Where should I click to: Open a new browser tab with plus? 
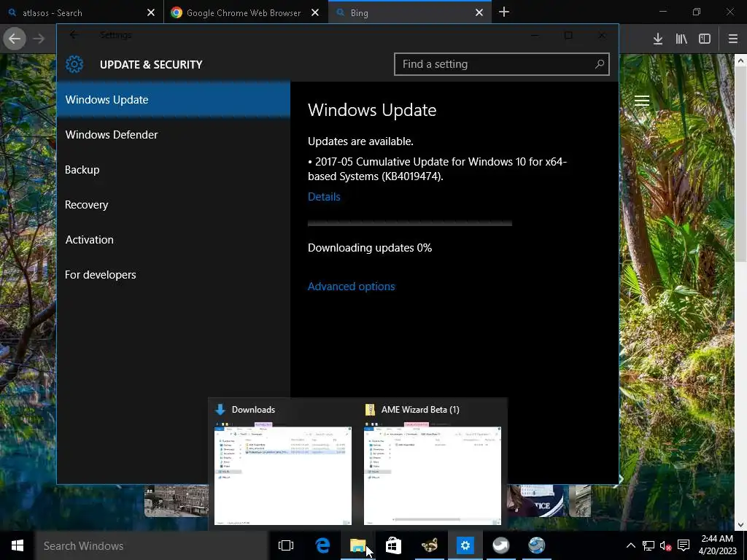[x=503, y=12]
